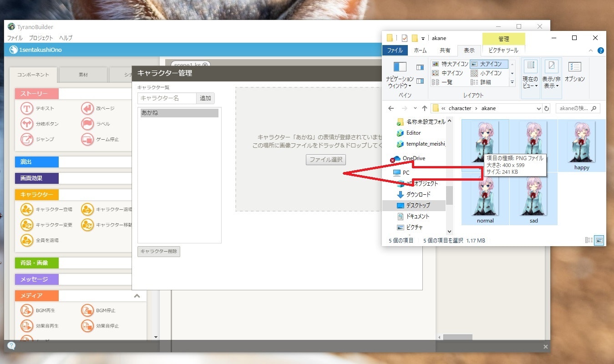Select the キャラクター移動 component
Viewport: 614px width, 364px height.
pos(107,225)
